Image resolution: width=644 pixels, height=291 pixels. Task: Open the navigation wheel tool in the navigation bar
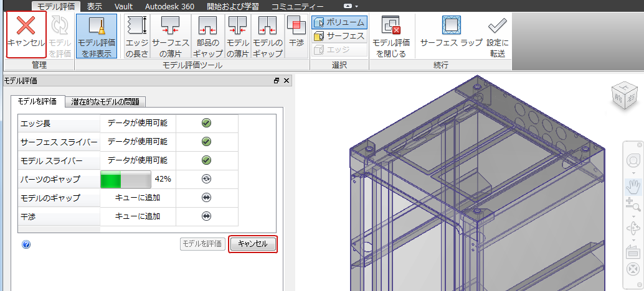pos(633,160)
